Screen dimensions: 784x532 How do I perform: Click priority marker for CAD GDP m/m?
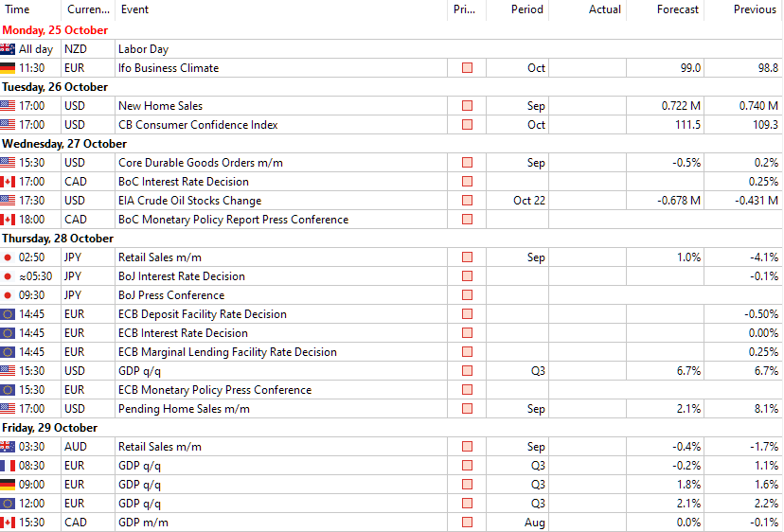click(x=467, y=523)
